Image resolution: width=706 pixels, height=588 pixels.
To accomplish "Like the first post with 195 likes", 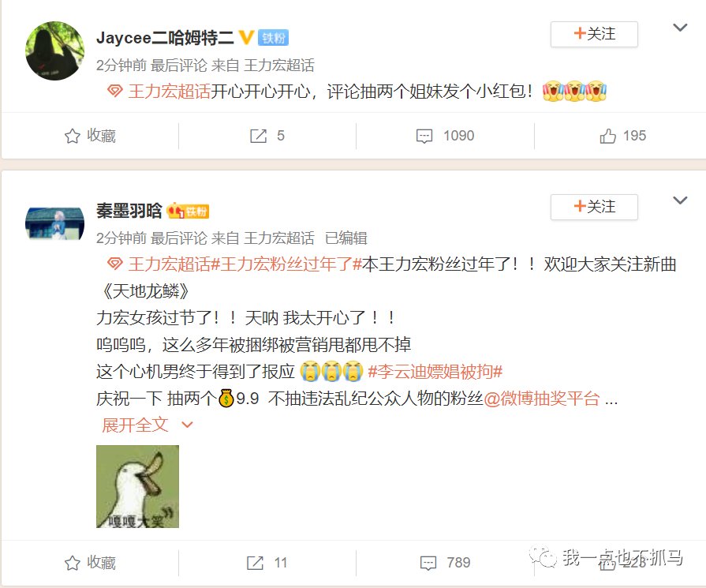I will [x=607, y=136].
